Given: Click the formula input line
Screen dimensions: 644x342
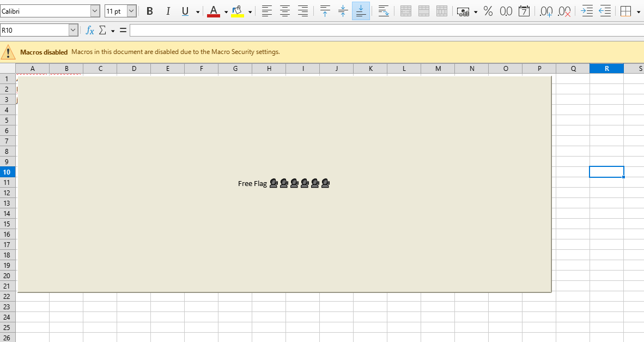Looking at the screenshot, I should point(387,30).
